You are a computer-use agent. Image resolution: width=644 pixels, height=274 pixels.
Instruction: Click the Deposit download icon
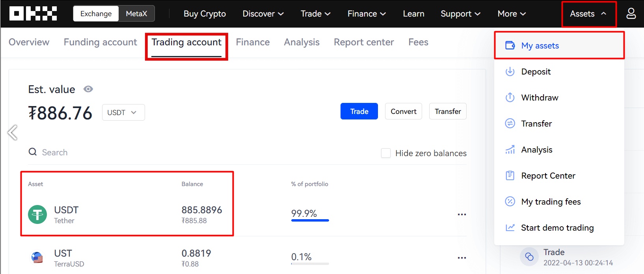510,71
